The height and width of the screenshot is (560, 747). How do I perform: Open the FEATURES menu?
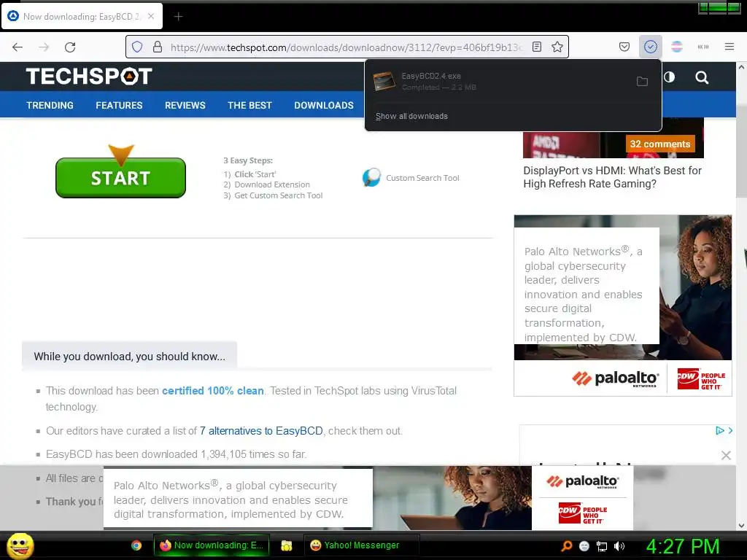pyautogui.click(x=119, y=105)
